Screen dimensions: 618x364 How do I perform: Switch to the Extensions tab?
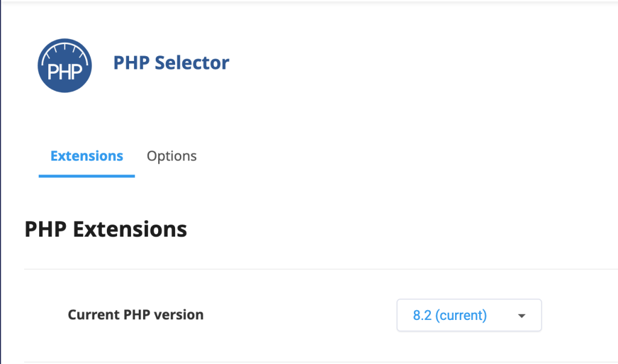point(86,156)
